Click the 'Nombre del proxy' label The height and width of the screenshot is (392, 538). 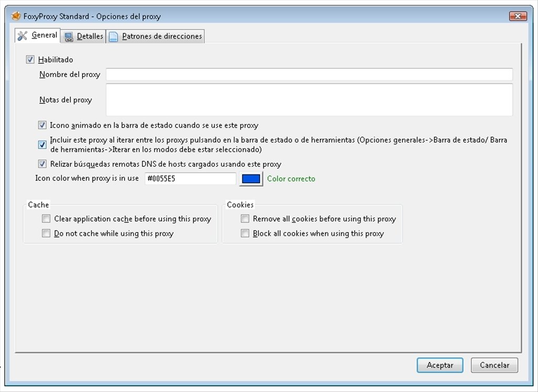tap(70, 75)
